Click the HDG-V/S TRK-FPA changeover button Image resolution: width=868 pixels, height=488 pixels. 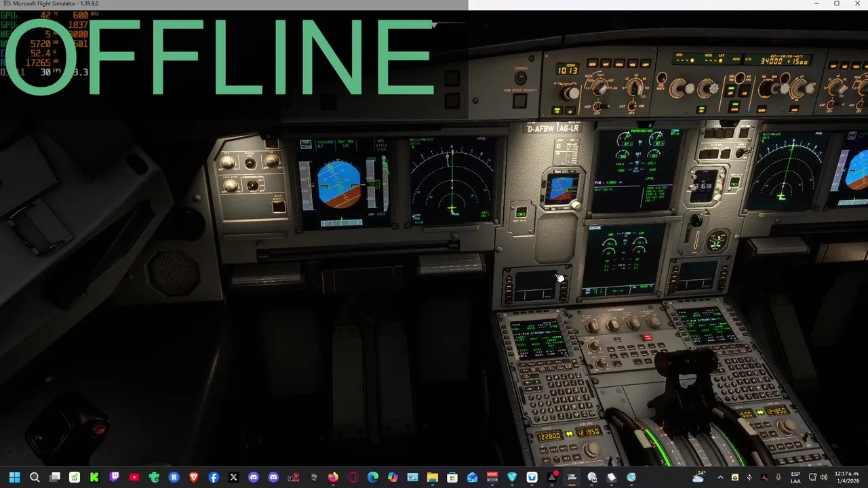point(740,78)
